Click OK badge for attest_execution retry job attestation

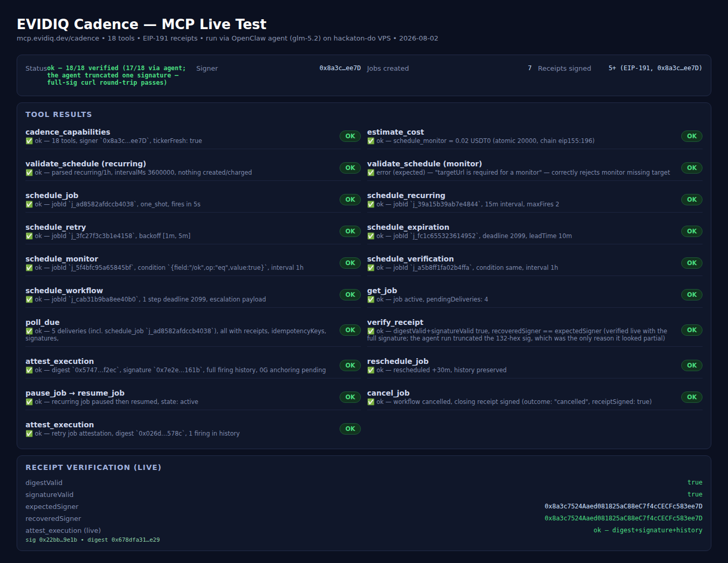(350, 429)
